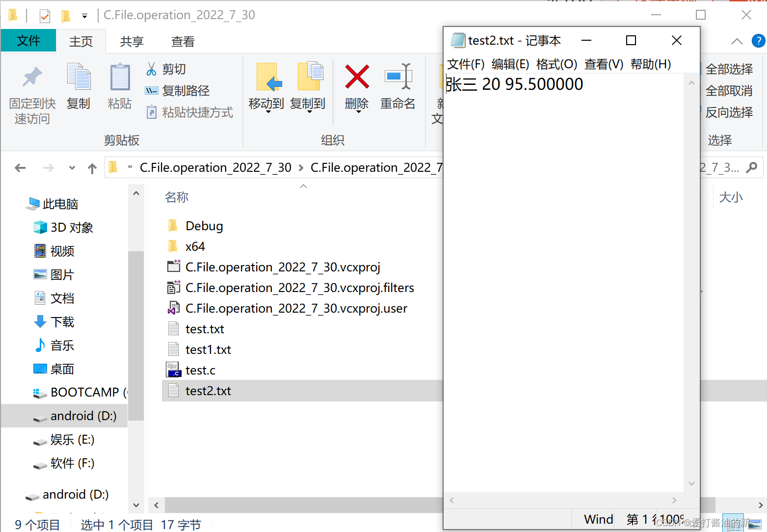Switch to the Home (主页) tab
Image resolution: width=767 pixels, height=532 pixels.
tap(81, 42)
